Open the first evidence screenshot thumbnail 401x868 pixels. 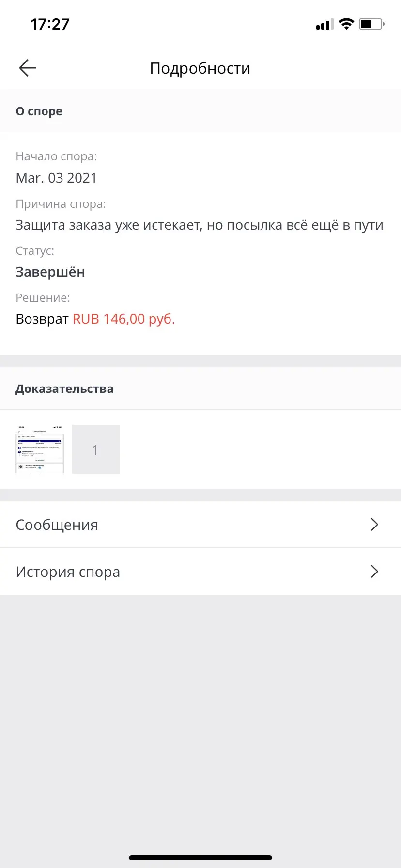(40, 449)
